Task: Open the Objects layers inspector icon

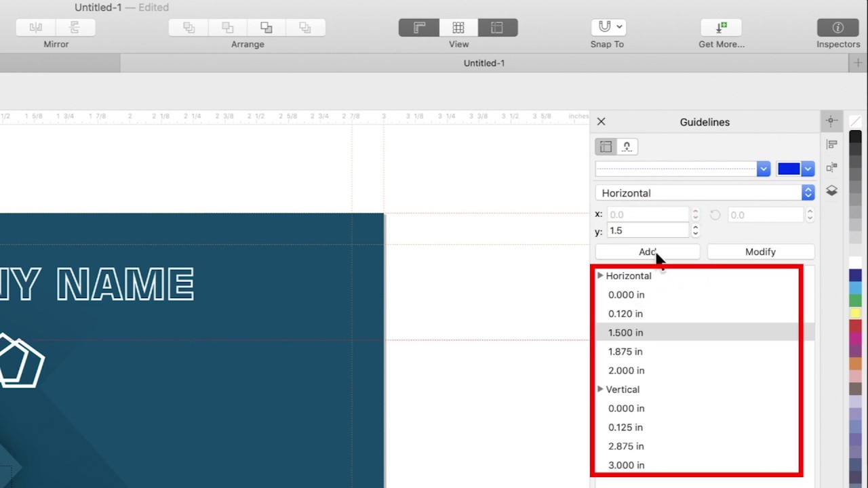Action: click(831, 191)
